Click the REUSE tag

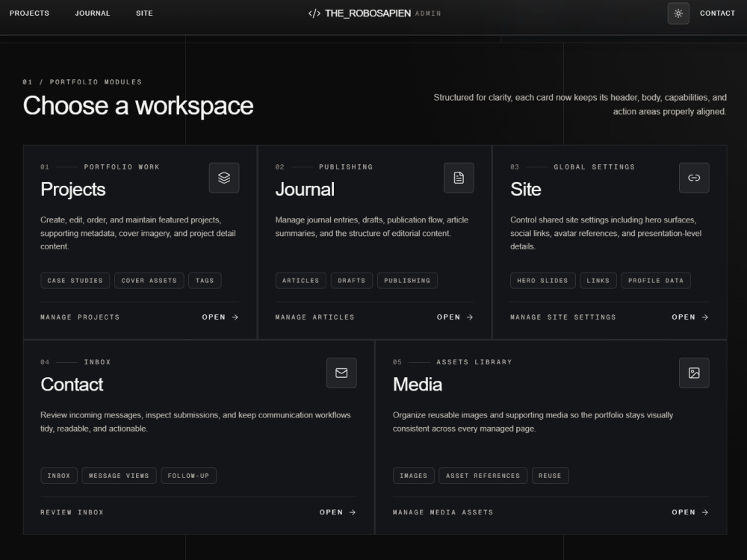551,476
